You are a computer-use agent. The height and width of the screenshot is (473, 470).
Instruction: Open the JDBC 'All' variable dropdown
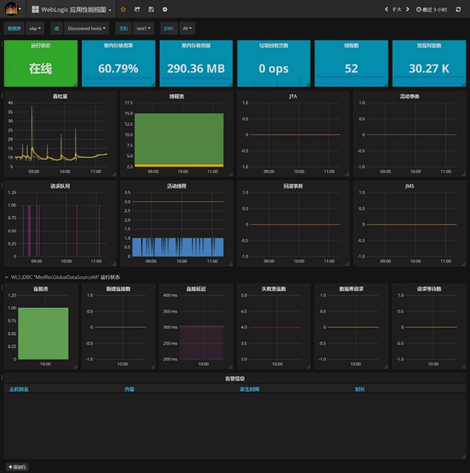point(187,29)
